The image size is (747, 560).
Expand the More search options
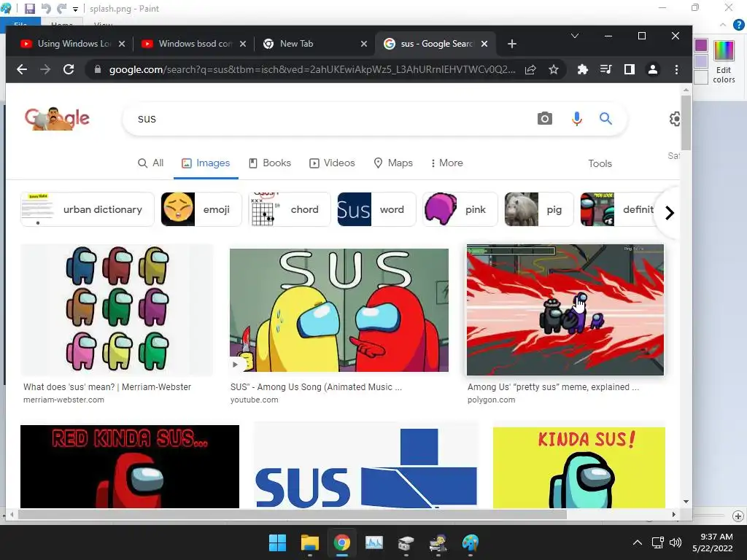[x=447, y=163]
